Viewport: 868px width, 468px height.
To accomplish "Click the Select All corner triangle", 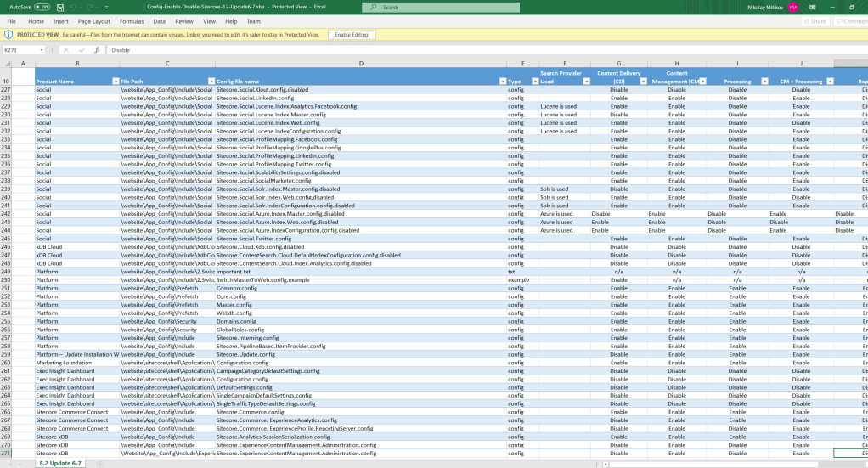I will 7,65.
